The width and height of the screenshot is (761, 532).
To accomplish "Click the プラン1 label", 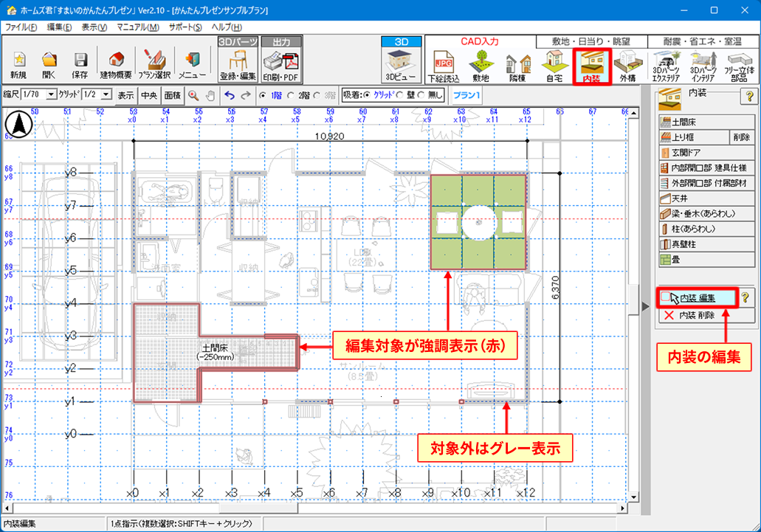I will 466,95.
